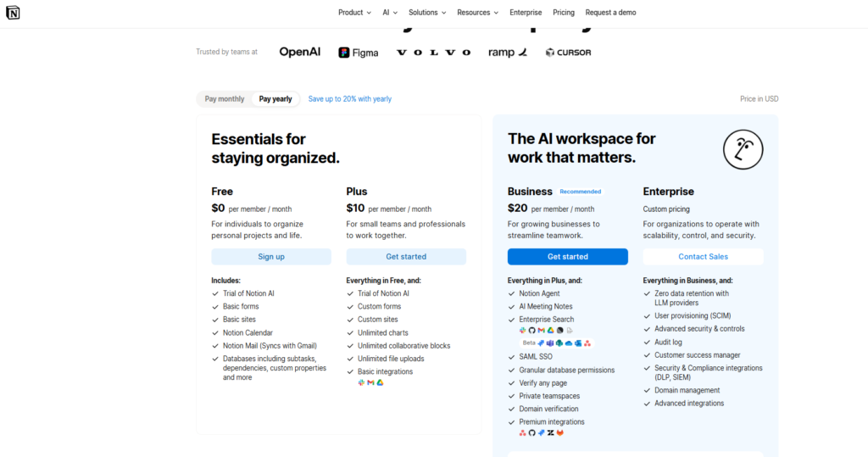868x457 pixels.
Task: Click the Notion logo in the header
Action: (14, 13)
